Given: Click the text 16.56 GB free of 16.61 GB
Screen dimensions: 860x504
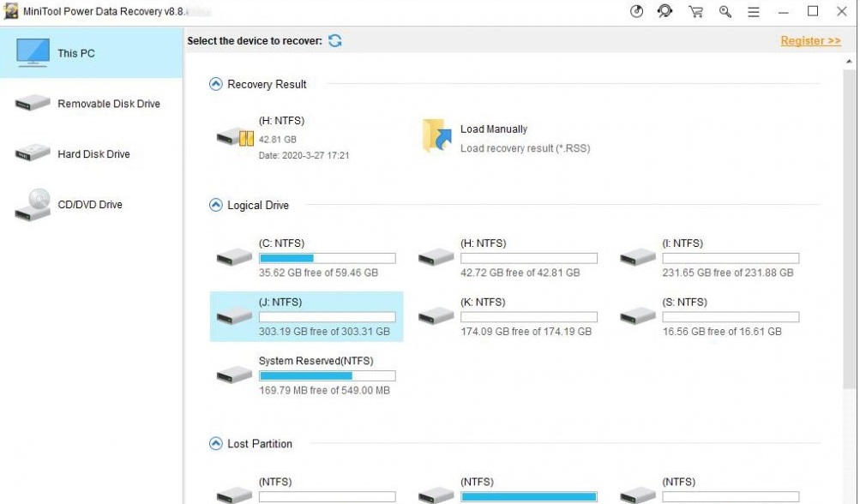Looking at the screenshot, I should [x=722, y=331].
